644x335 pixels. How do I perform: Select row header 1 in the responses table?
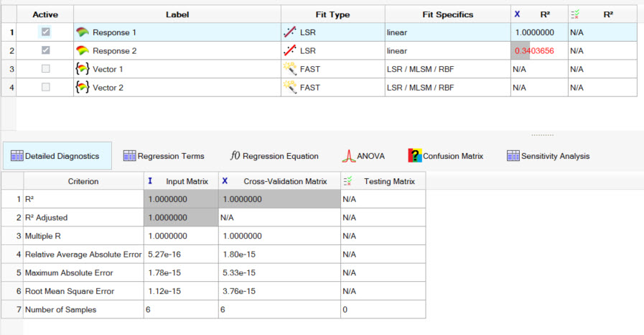[x=9, y=32]
